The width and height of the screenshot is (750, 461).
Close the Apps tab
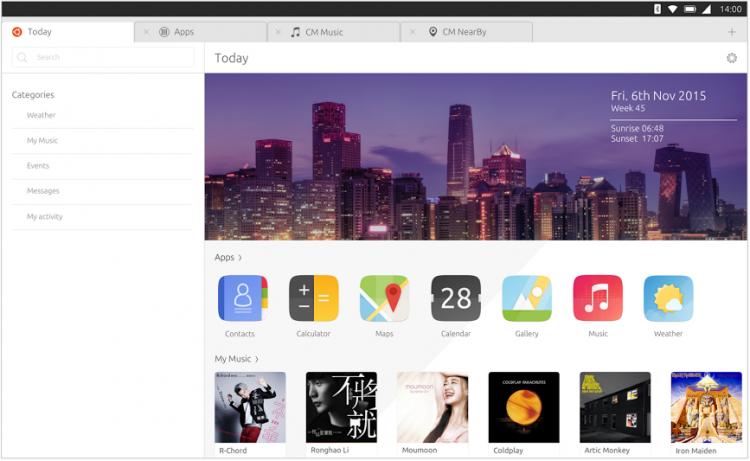(x=146, y=32)
